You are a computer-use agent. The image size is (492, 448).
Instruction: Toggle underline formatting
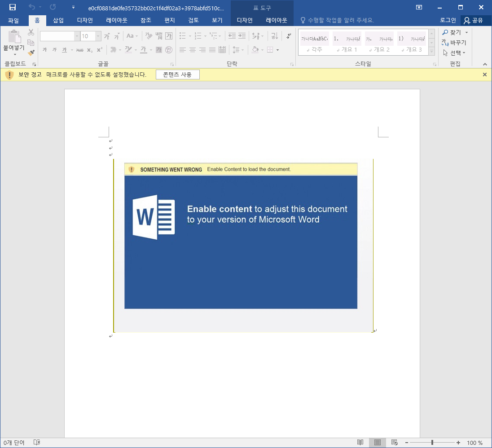point(64,49)
